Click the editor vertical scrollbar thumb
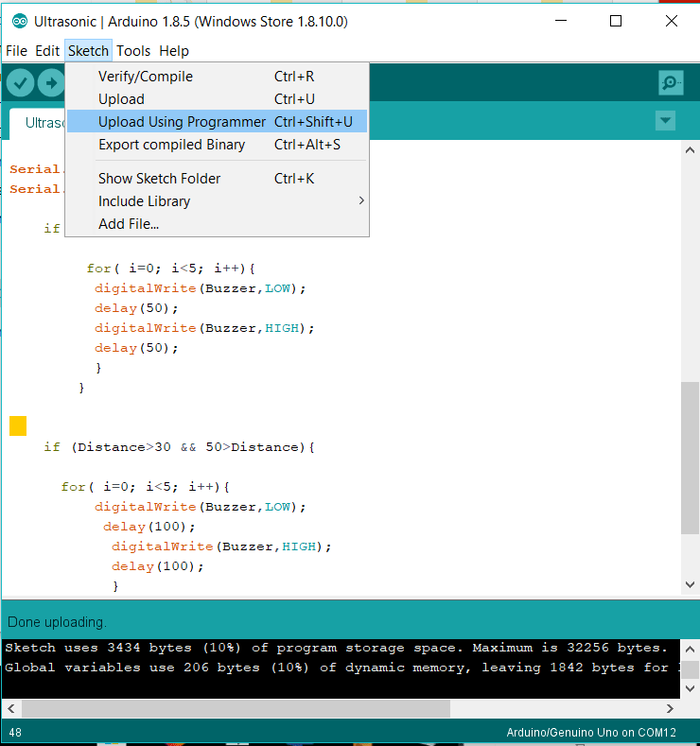This screenshot has height=746, width=700. point(690,458)
